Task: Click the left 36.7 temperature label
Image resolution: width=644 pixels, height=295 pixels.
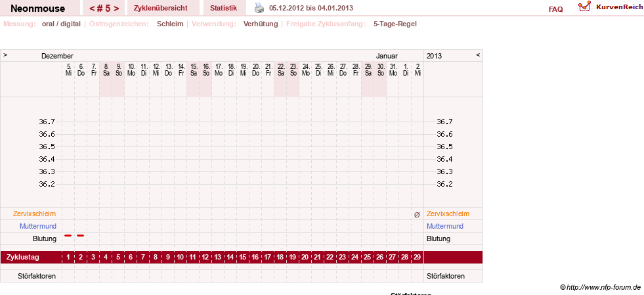Action: click(47, 122)
